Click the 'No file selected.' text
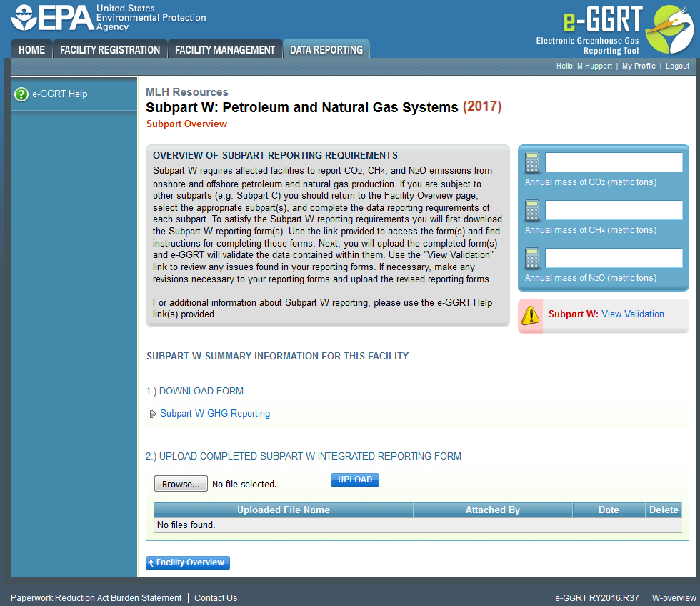This screenshot has height=606, width=700. 244,484
